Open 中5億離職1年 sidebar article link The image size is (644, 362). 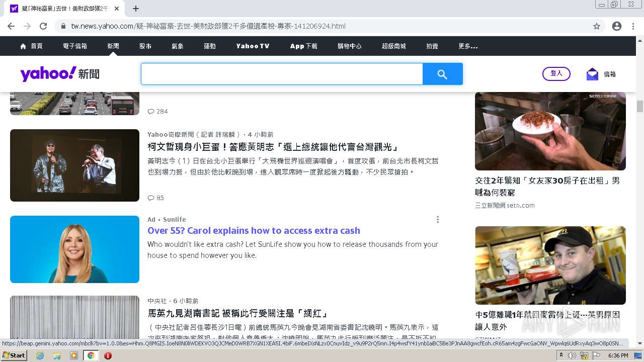[x=547, y=320]
